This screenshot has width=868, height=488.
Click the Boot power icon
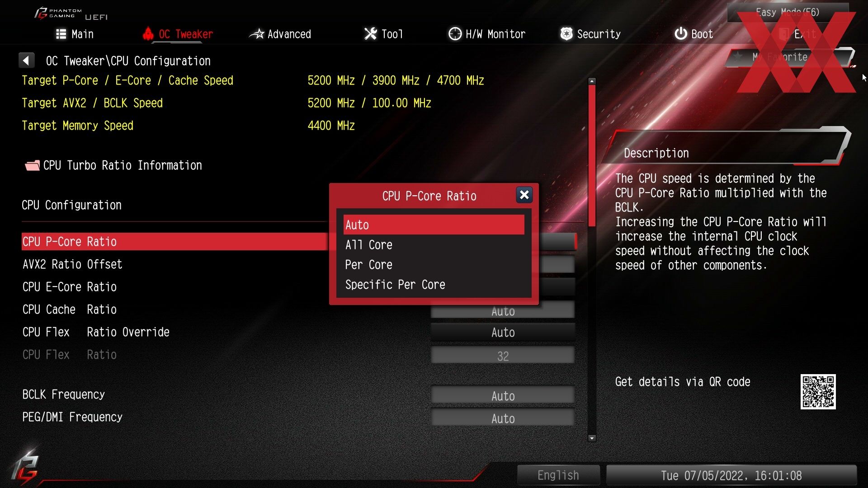click(x=680, y=34)
